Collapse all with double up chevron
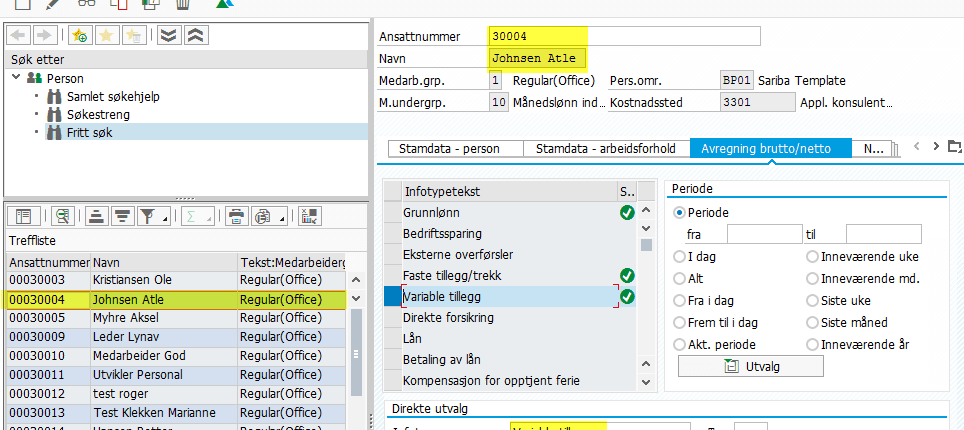 196,36
